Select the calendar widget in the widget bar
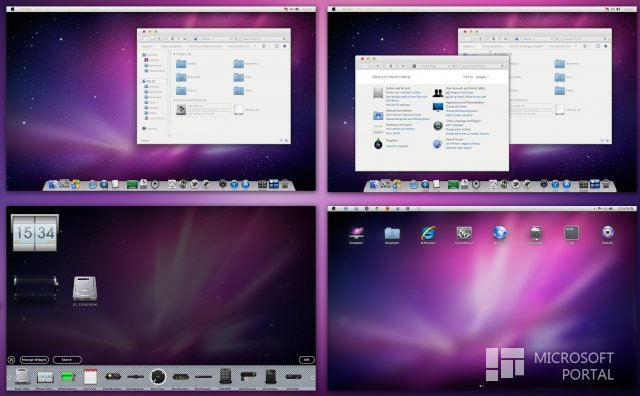This screenshot has width=640, height=396. click(90, 376)
